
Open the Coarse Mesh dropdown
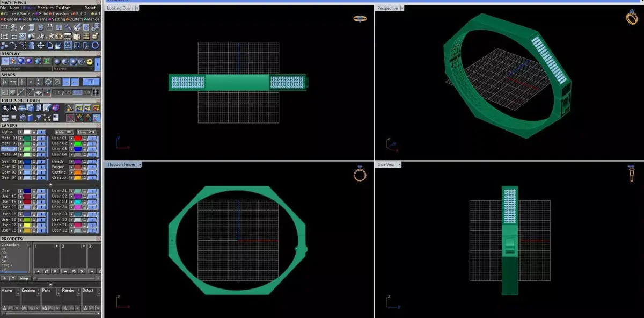click(26, 69)
